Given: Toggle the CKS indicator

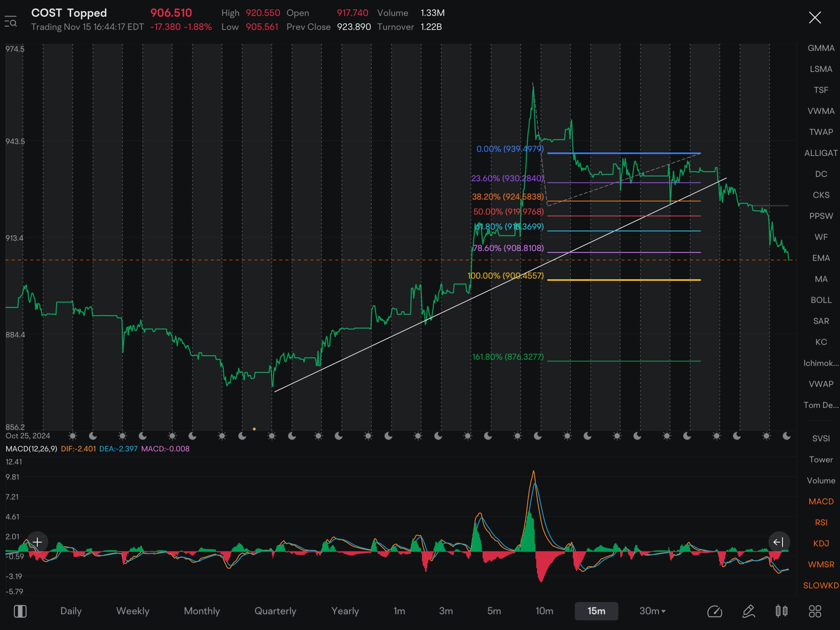Looking at the screenshot, I should click(x=821, y=195).
